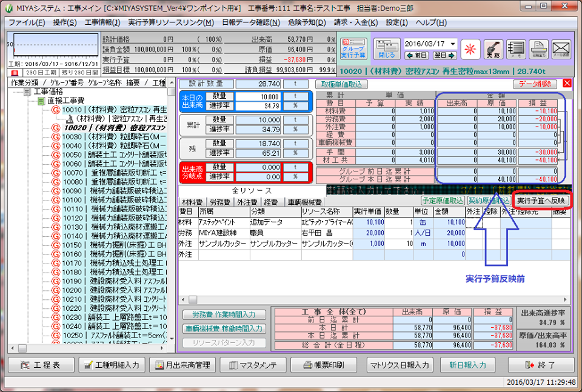The height and width of the screenshot is (392, 582).
Task: Click the メール送信 envelope icon
Action: (x=561, y=49)
